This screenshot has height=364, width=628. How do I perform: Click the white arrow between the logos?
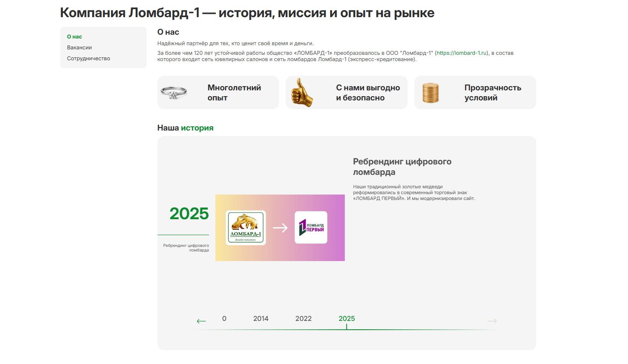[x=280, y=228]
